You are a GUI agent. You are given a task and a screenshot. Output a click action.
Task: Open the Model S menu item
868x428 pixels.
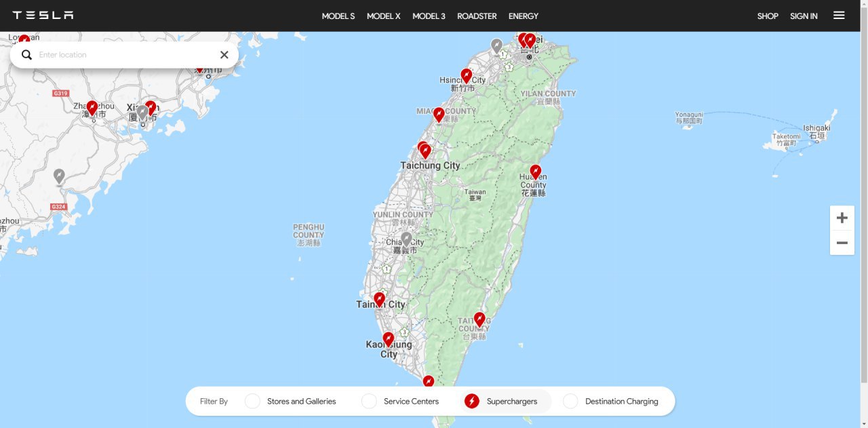pos(338,16)
